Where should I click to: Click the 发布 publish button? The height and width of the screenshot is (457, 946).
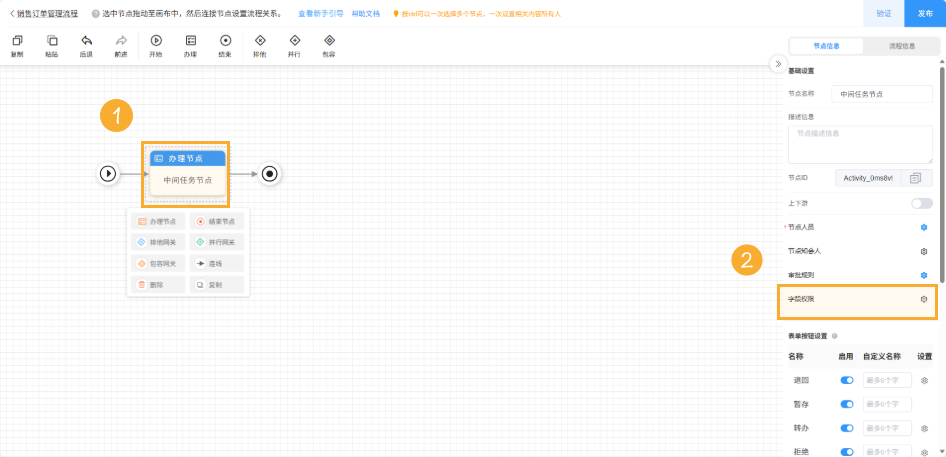pyautogui.click(x=925, y=13)
